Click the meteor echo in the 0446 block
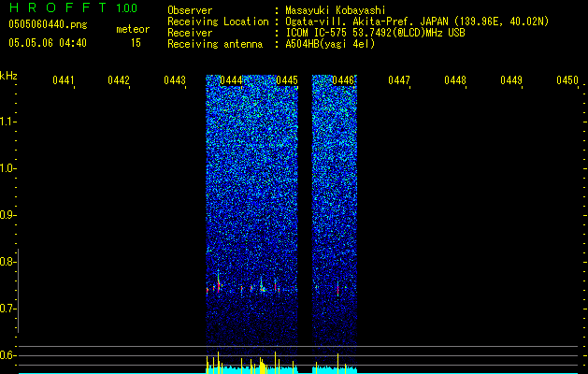The height and width of the screenshot is (374, 588). pos(337,289)
